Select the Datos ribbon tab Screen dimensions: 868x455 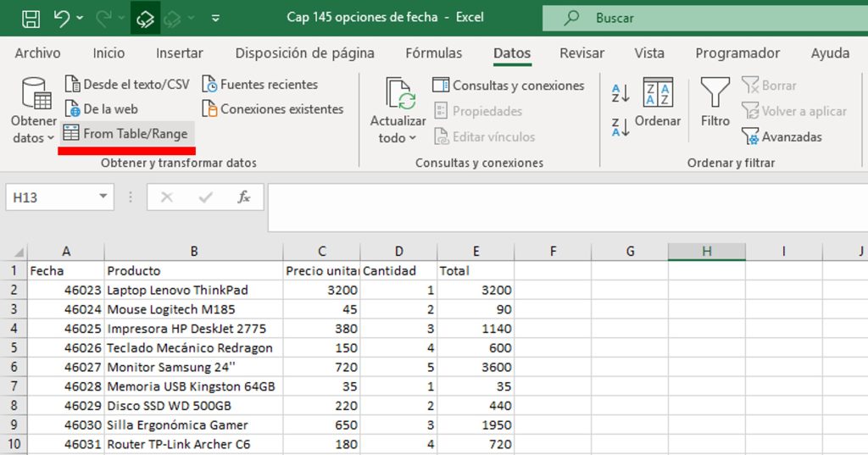[512, 53]
